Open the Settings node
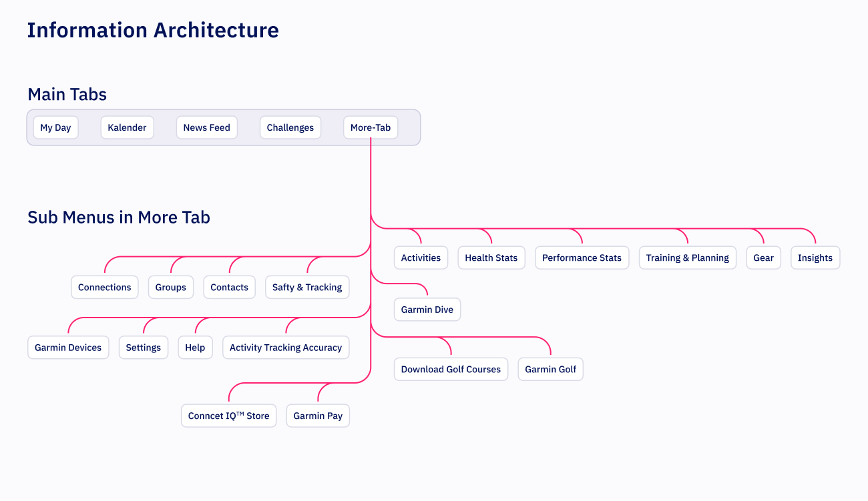868x501 pixels. click(144, 348)
